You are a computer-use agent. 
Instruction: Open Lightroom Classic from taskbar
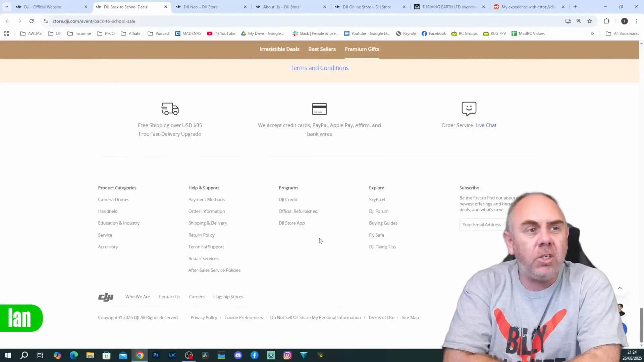[x=172, y=355]
